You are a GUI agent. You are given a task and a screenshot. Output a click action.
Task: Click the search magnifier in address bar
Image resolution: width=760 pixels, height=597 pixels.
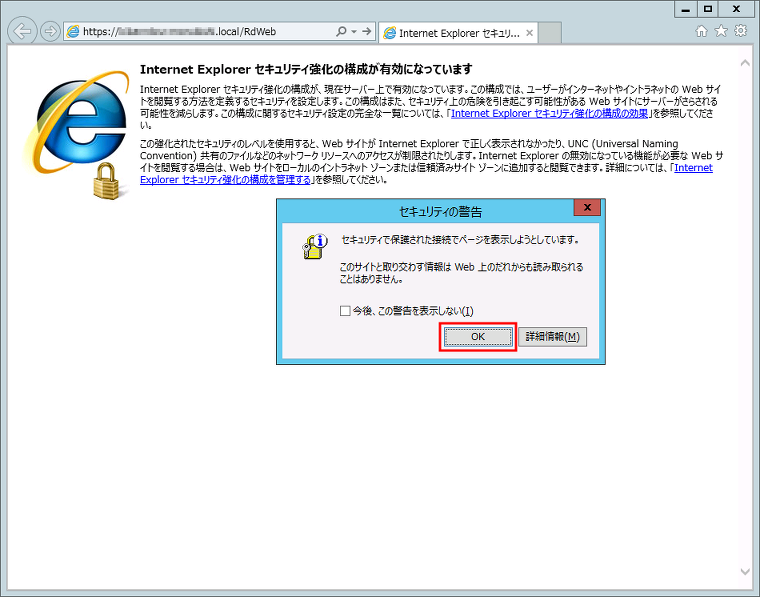click(341, 31)
